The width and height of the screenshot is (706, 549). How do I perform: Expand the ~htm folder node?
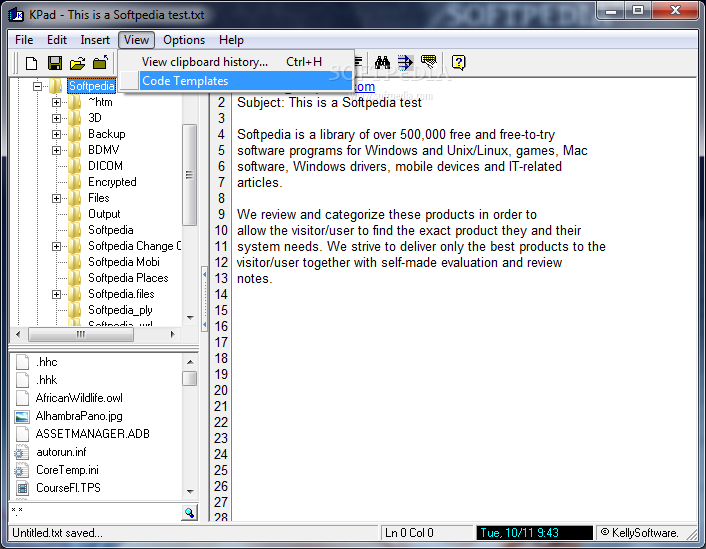tap(56, 102)
